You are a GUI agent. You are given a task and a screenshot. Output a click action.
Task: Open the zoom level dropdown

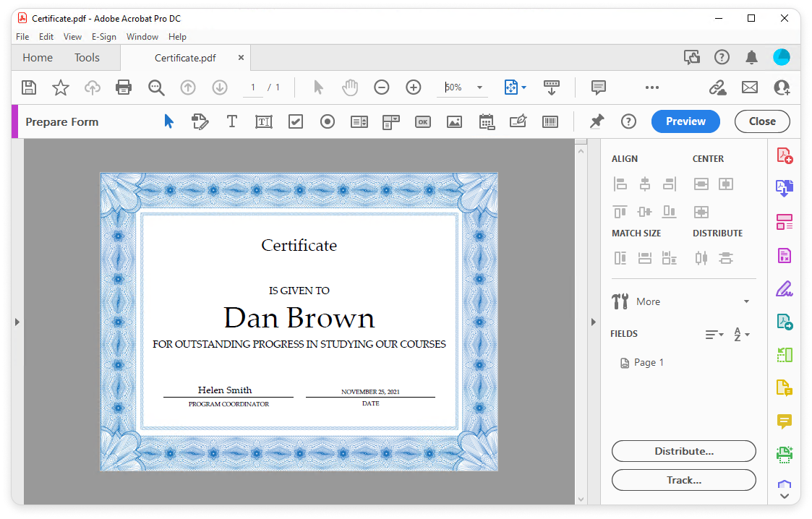(479, 87)
